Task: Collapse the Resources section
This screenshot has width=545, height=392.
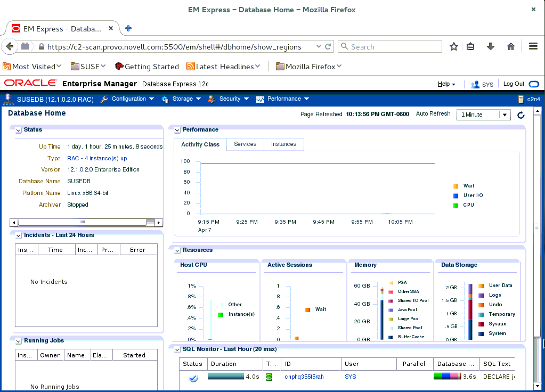Action: [177, 250]
